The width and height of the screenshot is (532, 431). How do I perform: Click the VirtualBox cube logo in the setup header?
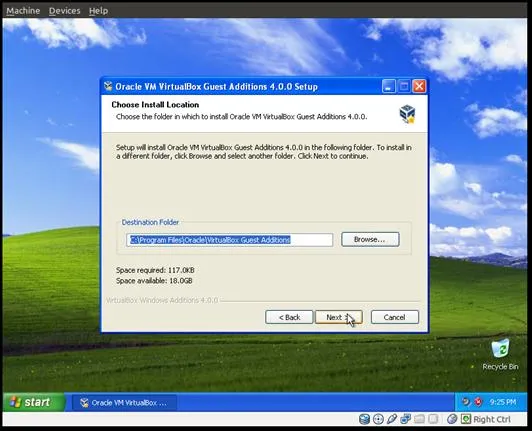[x=407, y=114]
